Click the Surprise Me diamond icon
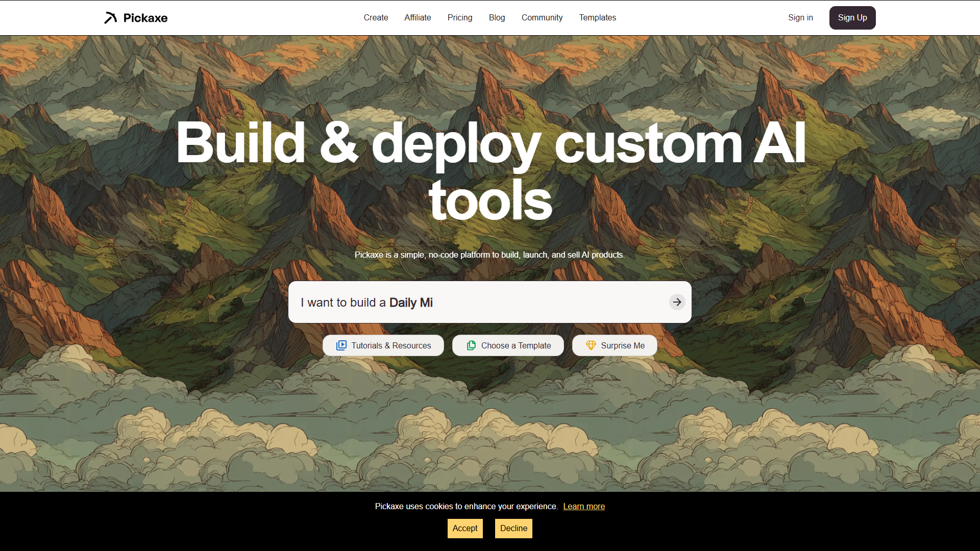Screen dimensions: 980x551 (x=591, y=345)
